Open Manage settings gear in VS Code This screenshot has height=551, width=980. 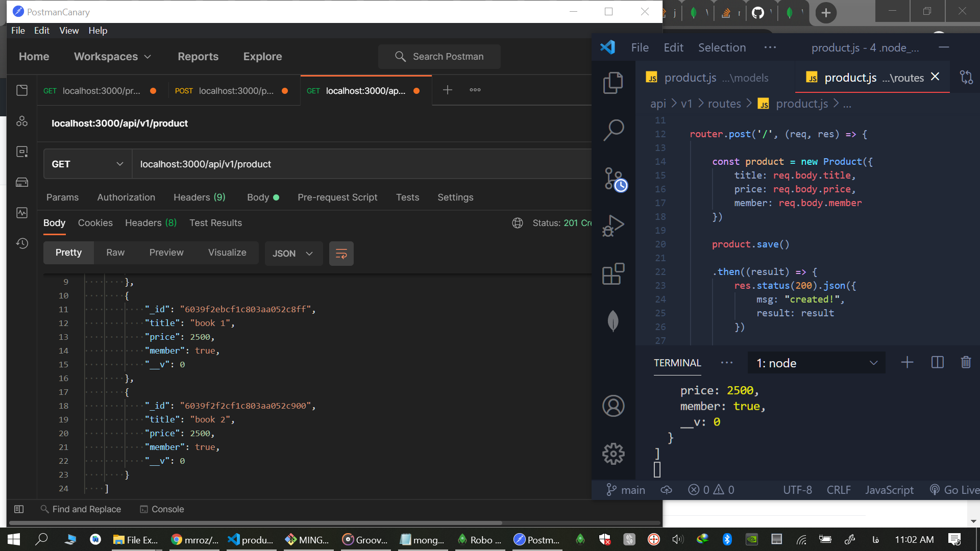[x=613, y=454]
